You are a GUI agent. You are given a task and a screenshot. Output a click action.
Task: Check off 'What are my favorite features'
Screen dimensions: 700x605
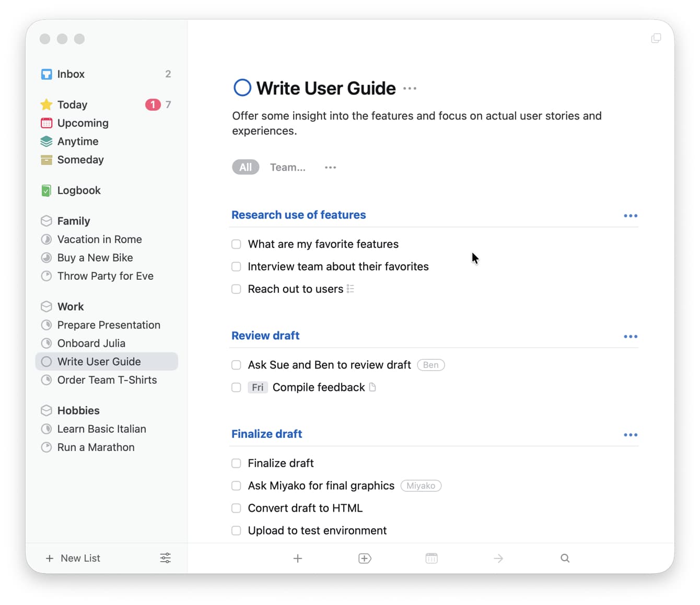pos(236,244)
